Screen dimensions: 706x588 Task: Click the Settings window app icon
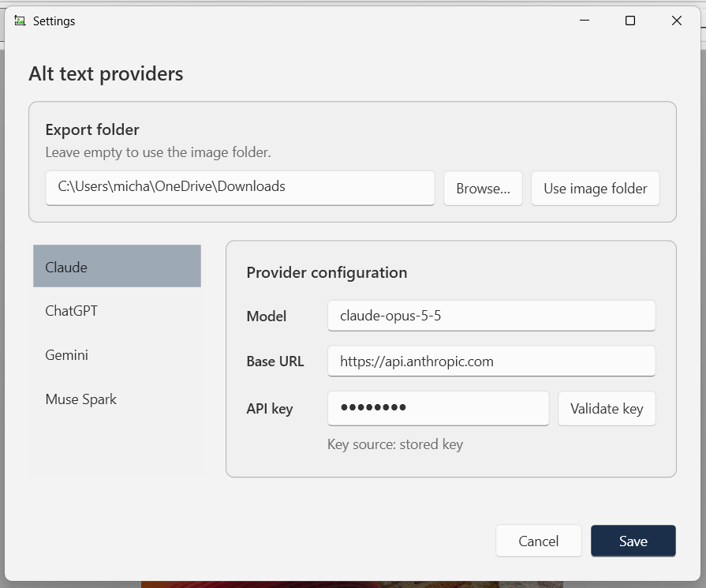click(20, 21)
